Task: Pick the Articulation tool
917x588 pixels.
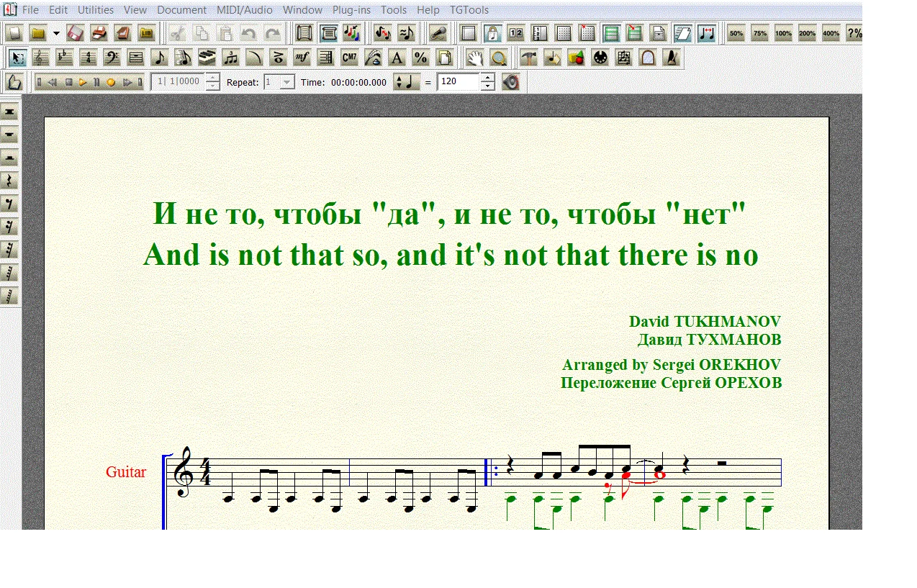Action: [x=278, y=58]
